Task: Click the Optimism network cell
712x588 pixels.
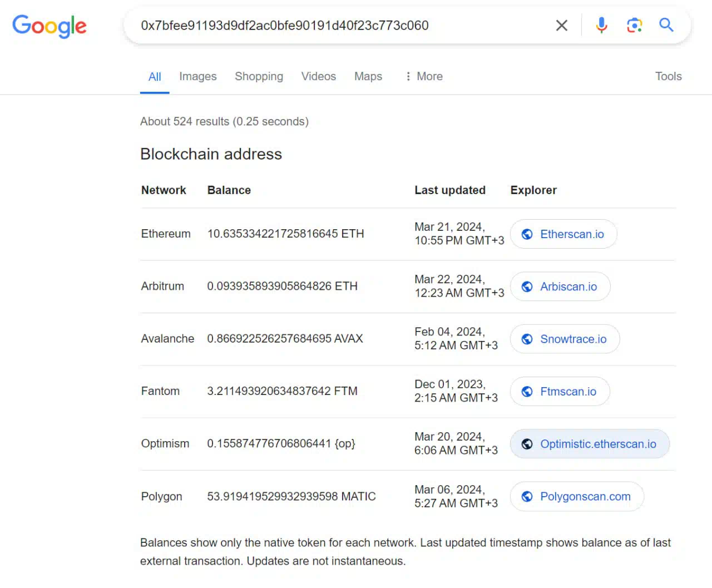Action: click(165, 443)
